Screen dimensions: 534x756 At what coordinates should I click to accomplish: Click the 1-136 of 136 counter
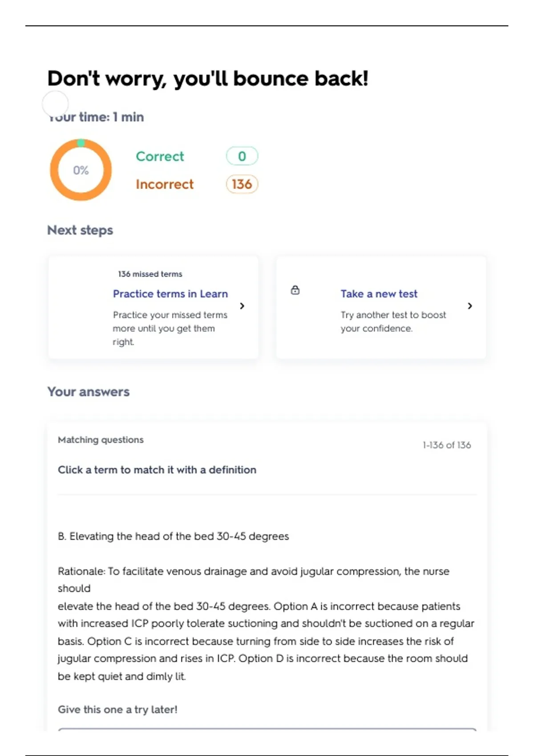click(446, 445)
